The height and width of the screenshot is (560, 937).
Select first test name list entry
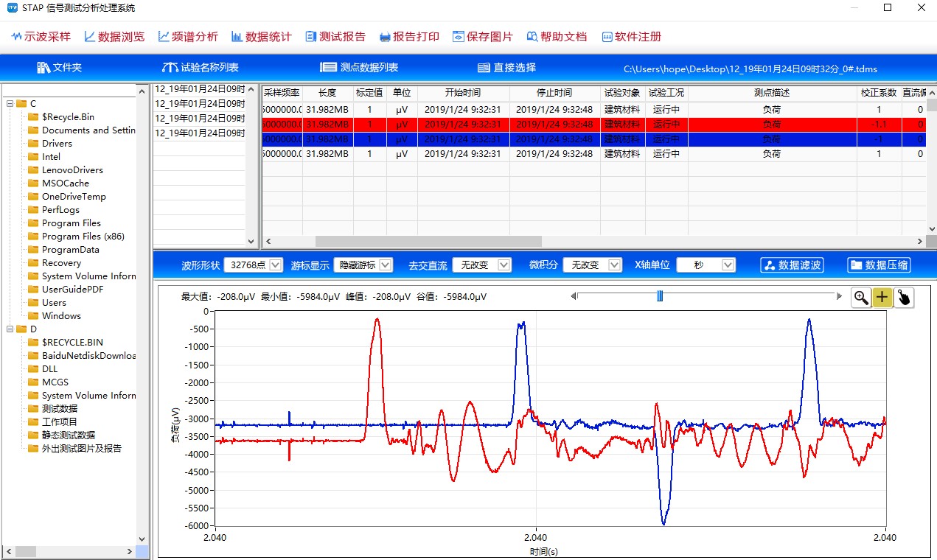[x=199, y=89]
